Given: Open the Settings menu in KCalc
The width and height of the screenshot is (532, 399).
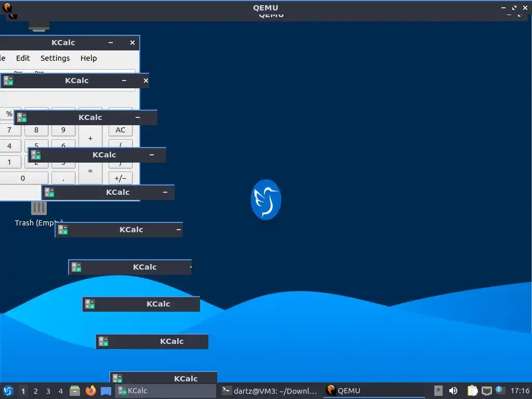Looking at the screenshot, I should 55,58.
